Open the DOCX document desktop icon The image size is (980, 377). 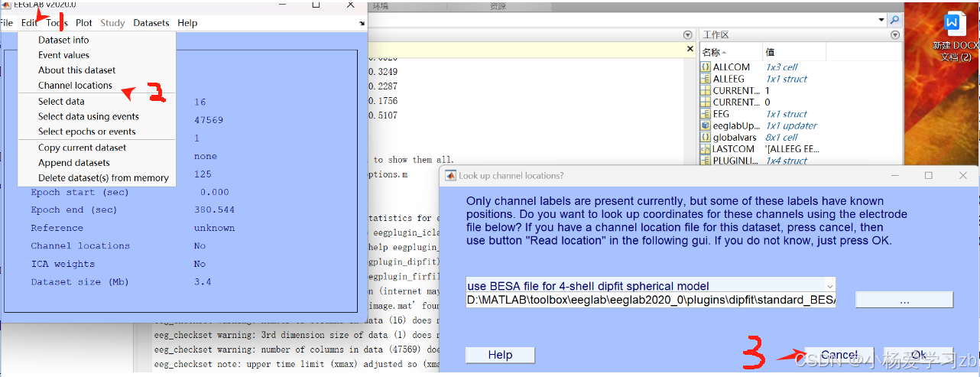[956, 37]
